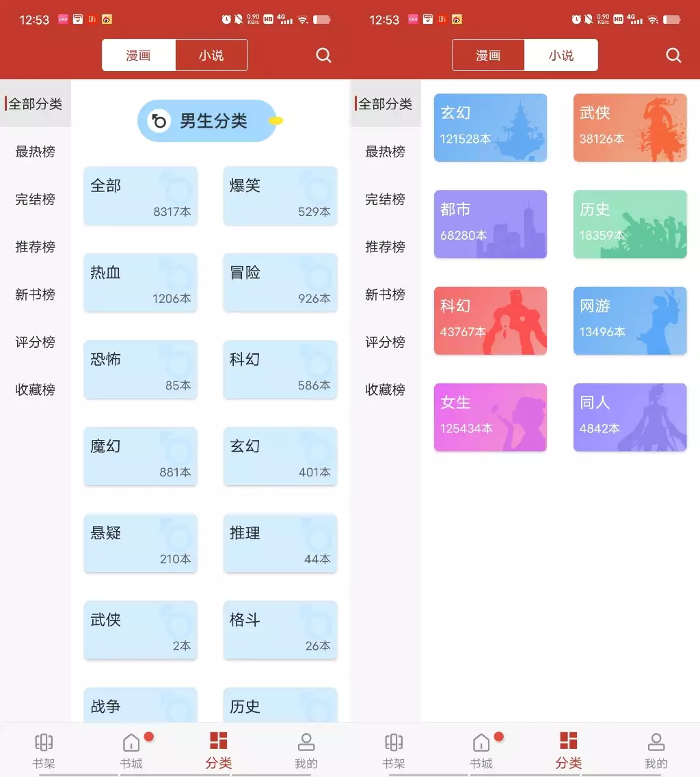Tap the 分类 grid icon on the novel screen
The image size is (700, 777).
[568, 741]
